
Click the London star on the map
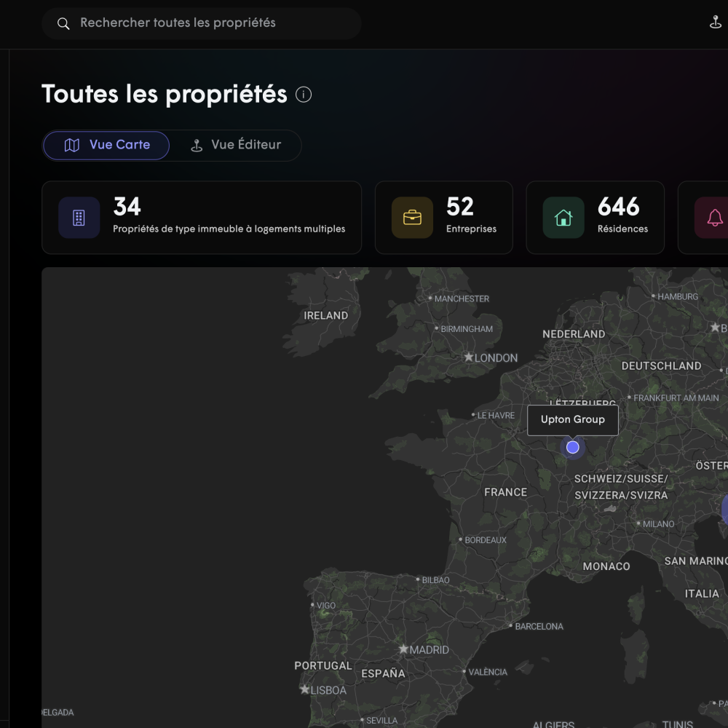pos(469,357)
